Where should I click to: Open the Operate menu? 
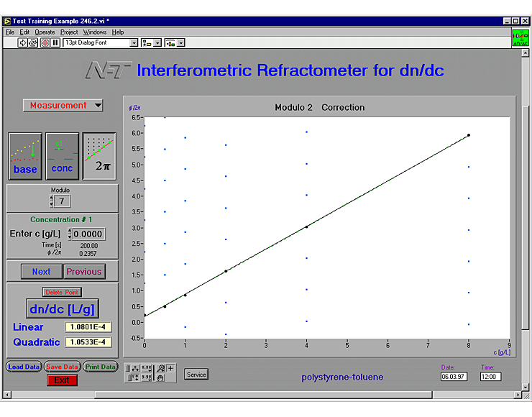pos(45,32)
